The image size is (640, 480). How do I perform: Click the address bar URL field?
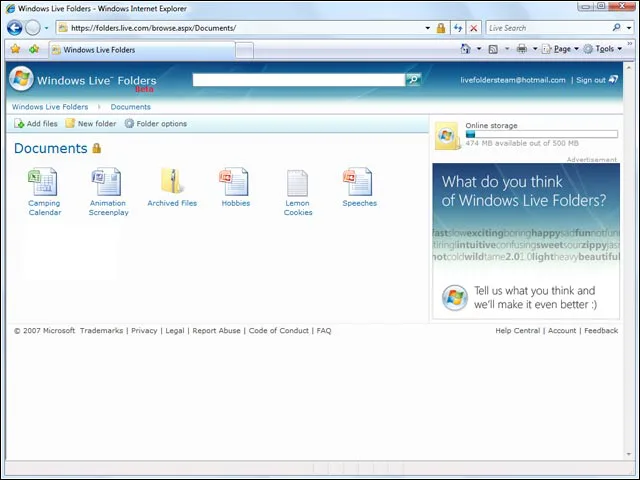pos(241,28)
